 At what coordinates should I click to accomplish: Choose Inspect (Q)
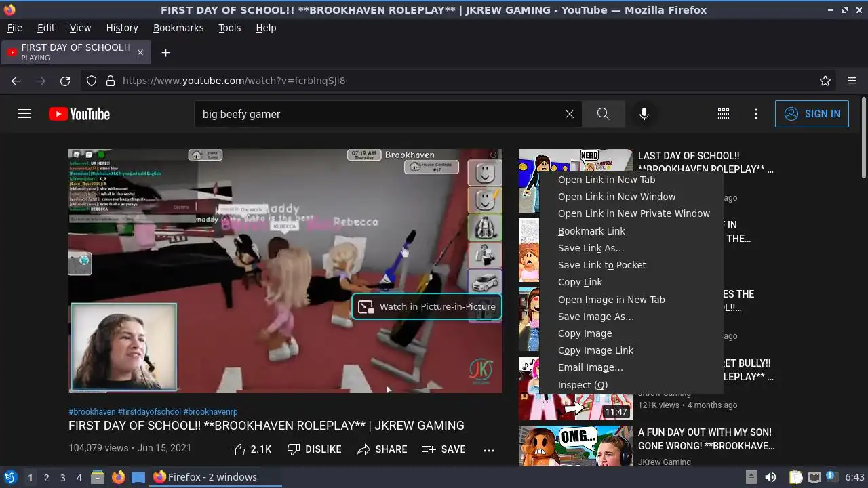(x=631, y=385)
